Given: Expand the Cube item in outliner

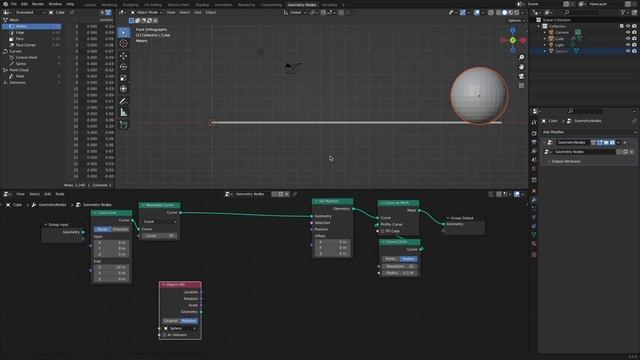Looking at the screenshot, I should click(545, 39).
